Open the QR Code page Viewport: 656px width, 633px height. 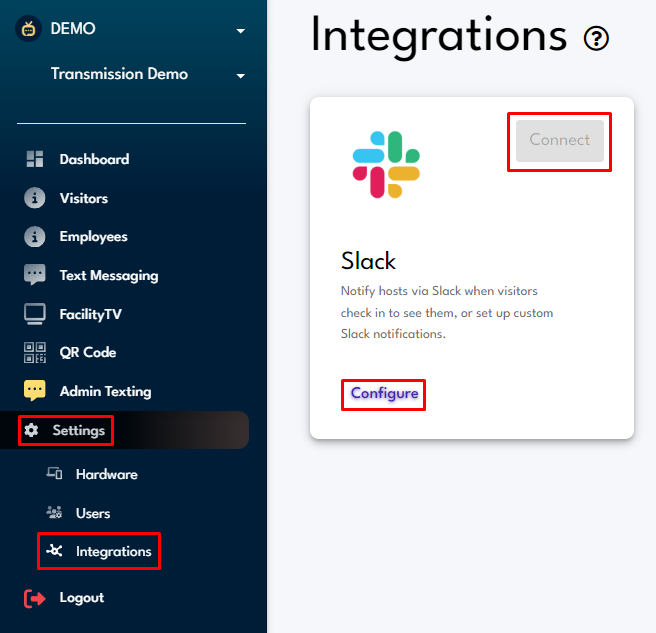[87, 352]
